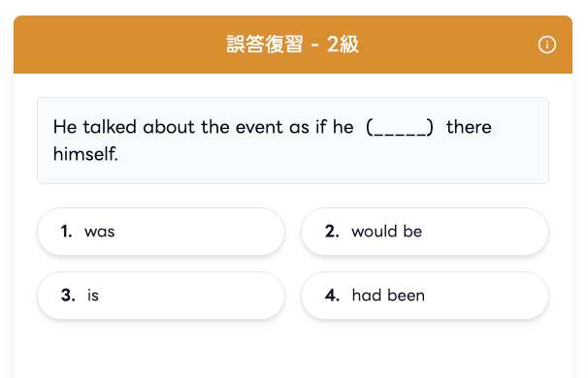This screenshot has width=588, height=378.
Task: Select answer option 1 'was'
Action: point(161,232)
